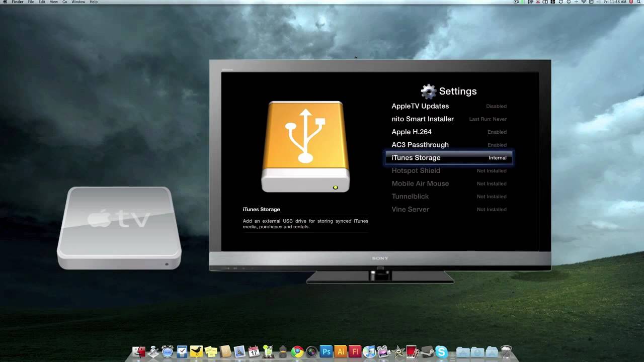Open Spotlight search in menu bar

(x=639, y=2)
